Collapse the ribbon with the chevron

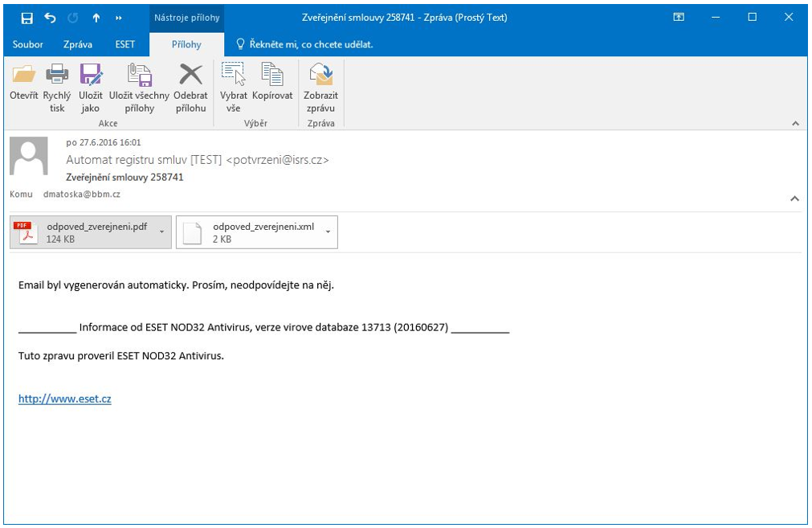(x=795, y=123)
